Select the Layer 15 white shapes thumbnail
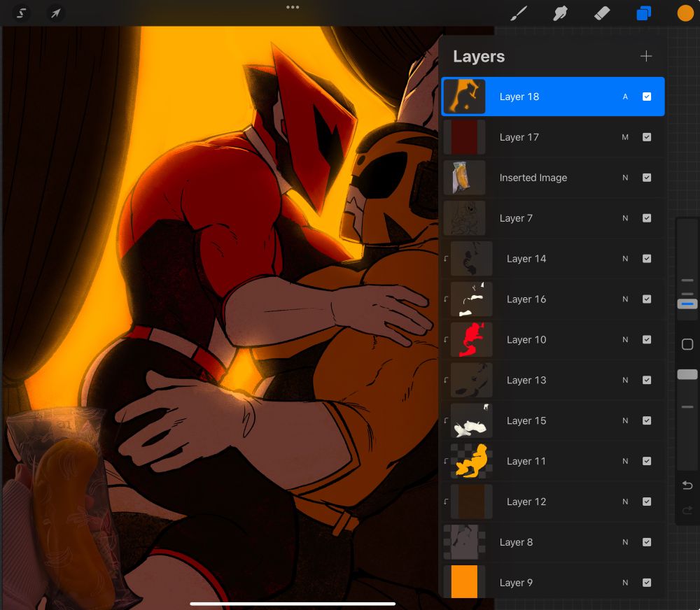This screenshot has width=700, height=610. pyautogui.click(x=471, y=421)
